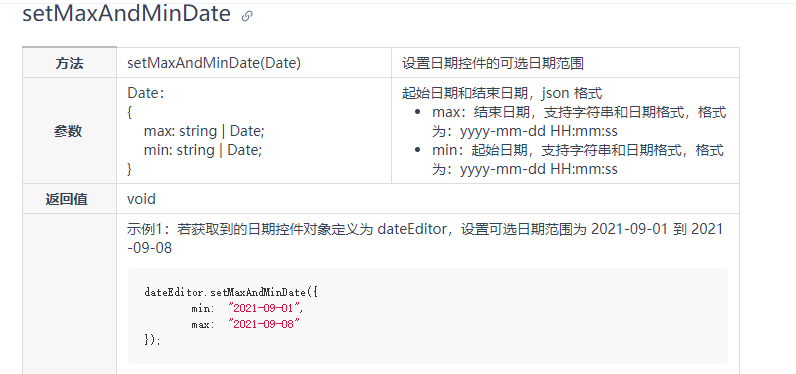Click the 示例1 example description paragraph
This screenshot has width=796, height=374.
pos(425,239)
